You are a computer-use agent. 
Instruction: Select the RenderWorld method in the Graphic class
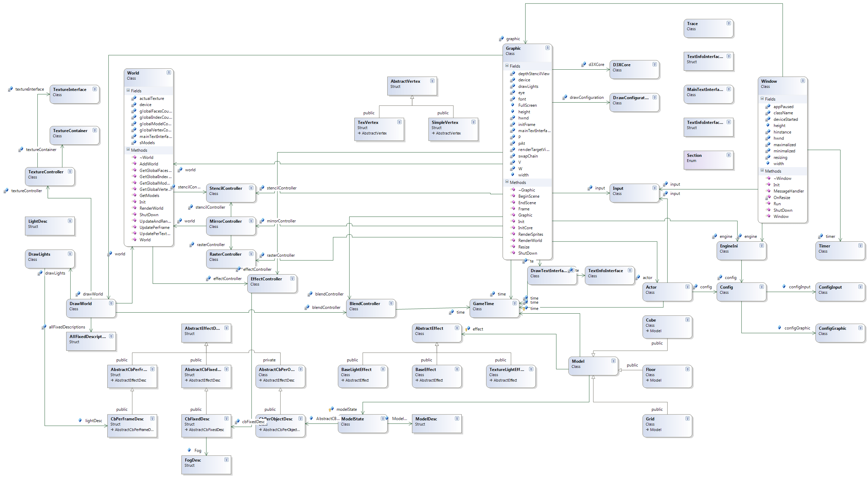tap(530, 241)
